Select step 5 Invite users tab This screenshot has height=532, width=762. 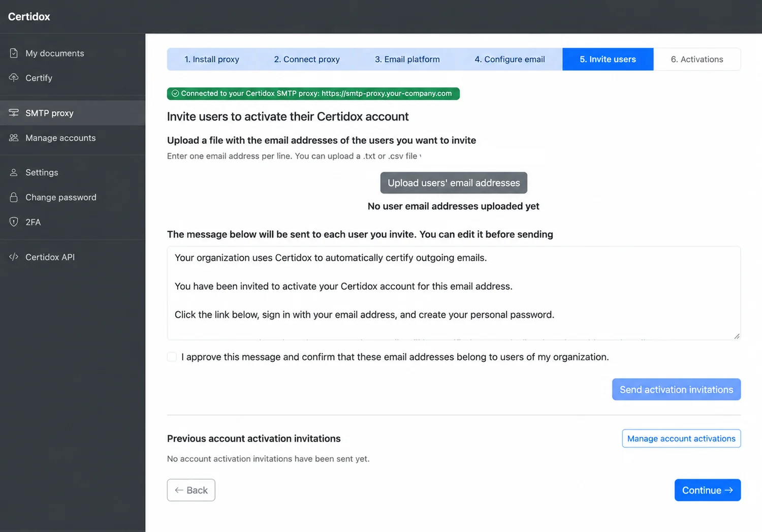pos(608,59)
